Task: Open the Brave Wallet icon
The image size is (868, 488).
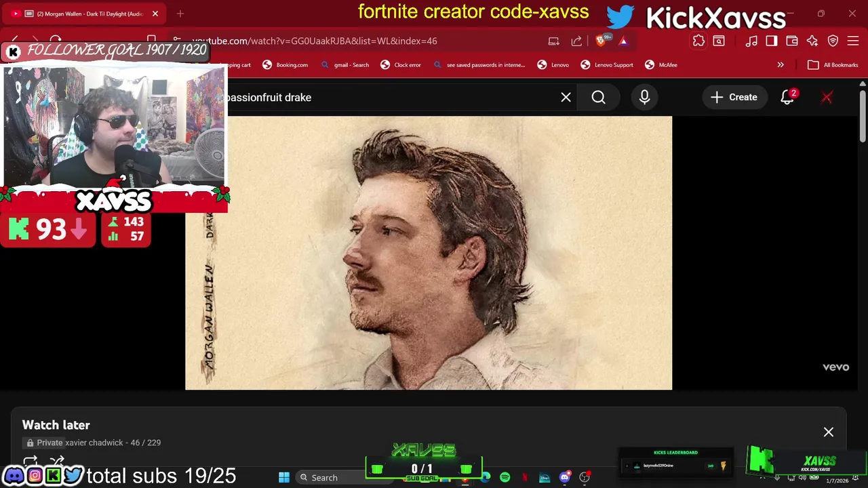Action: (792, 41)
